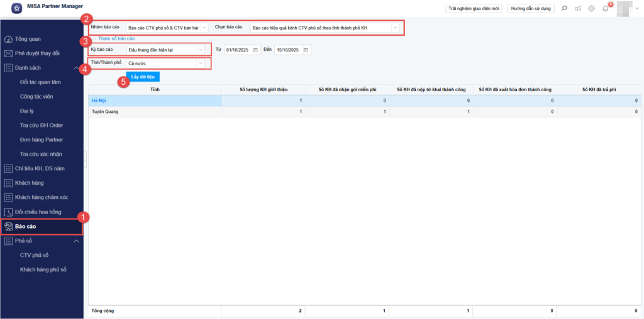Open the settings gear icon

[x=591, y=8]
